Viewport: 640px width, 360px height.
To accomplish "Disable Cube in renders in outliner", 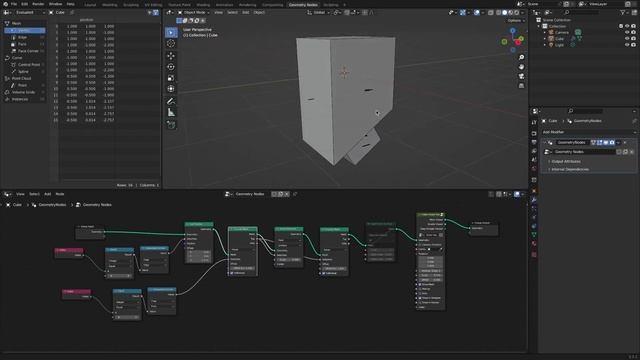I will (x=633, y=38).
